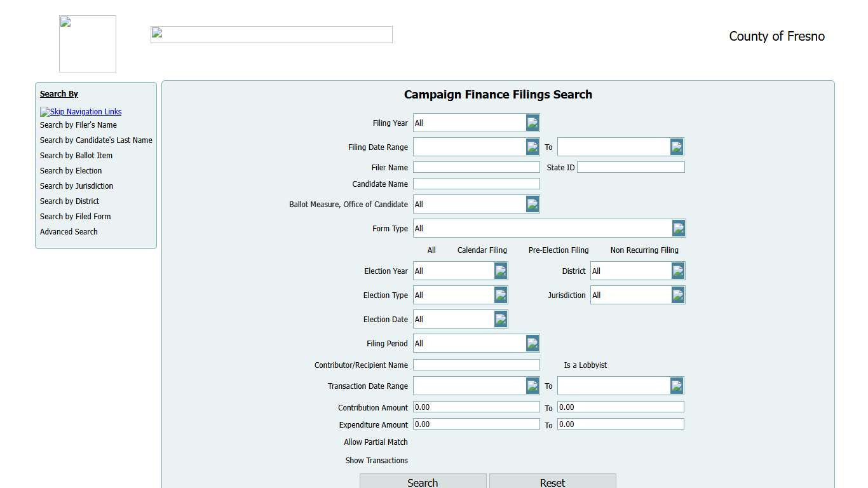868x488 pixels.
Task: Open the Filing Date Range start calendar icon
Action: coord(532,147)
